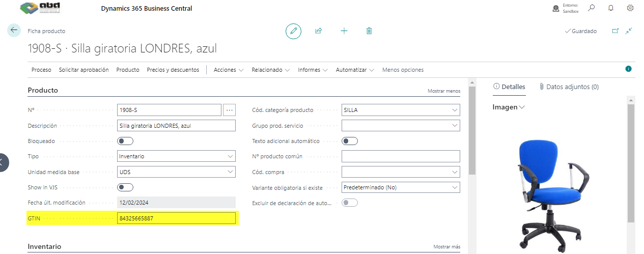
Task: Click the share icon
Action: tap(319, 31)
